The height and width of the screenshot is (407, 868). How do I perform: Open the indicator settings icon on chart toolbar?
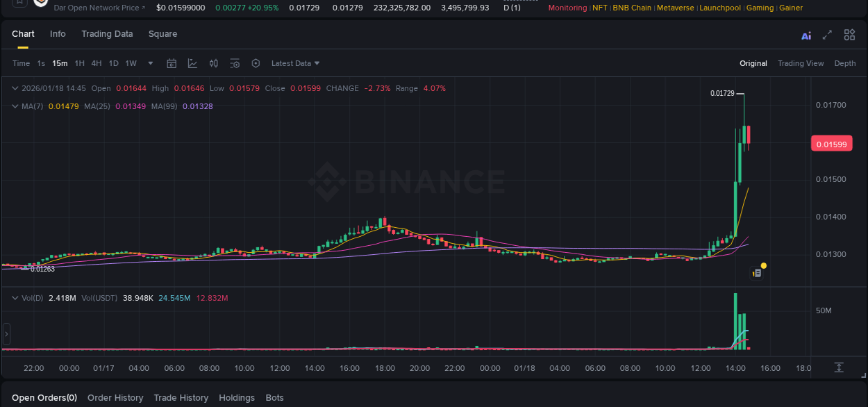tap(235, 63)
